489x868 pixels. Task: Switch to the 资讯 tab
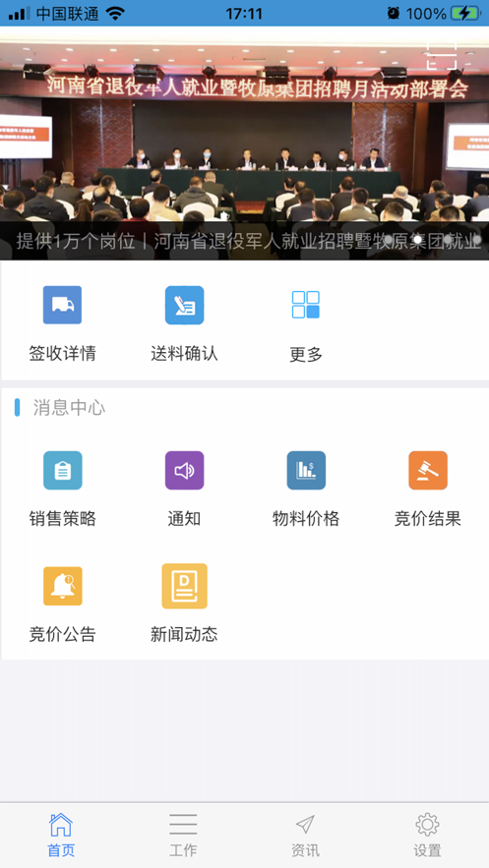point(305,835)
